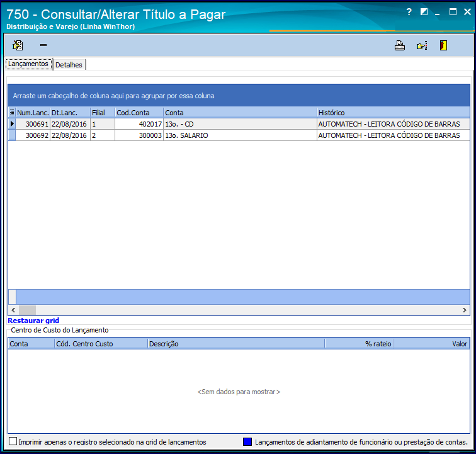Select cell 300692 in Num.Lanc. column
This screenshot has height=454, width=476.
click(x=33, y=135)
